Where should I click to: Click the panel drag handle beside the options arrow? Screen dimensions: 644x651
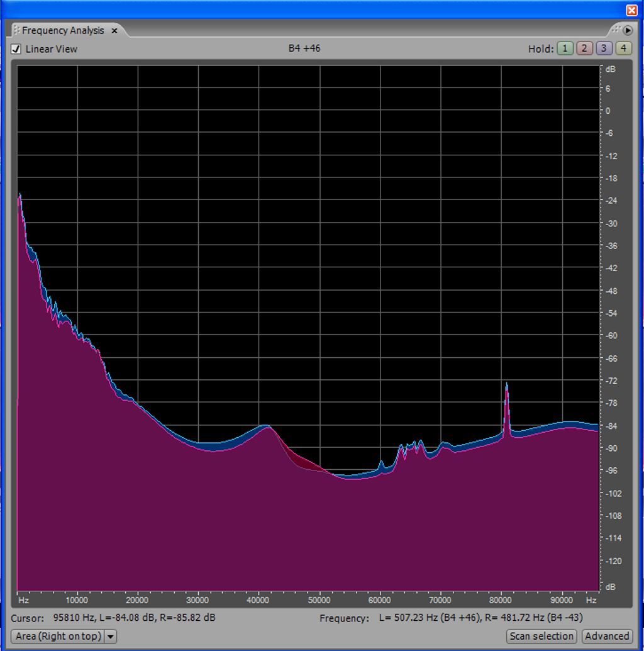tap(616, 30)
